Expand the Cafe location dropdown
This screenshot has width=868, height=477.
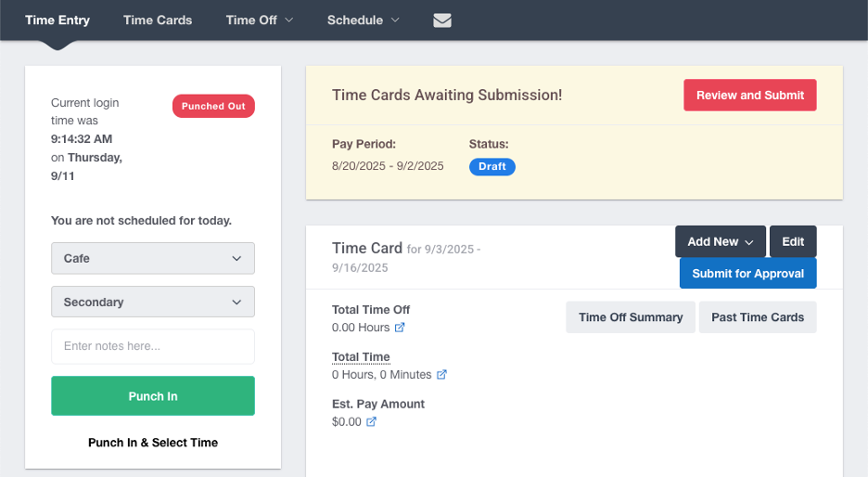point(153,258)
